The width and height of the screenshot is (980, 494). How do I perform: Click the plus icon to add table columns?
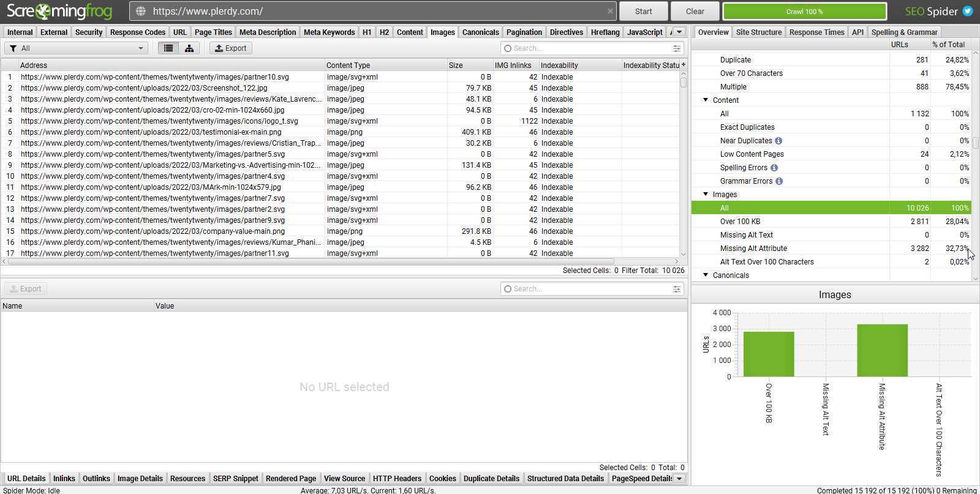pos(684,65)
